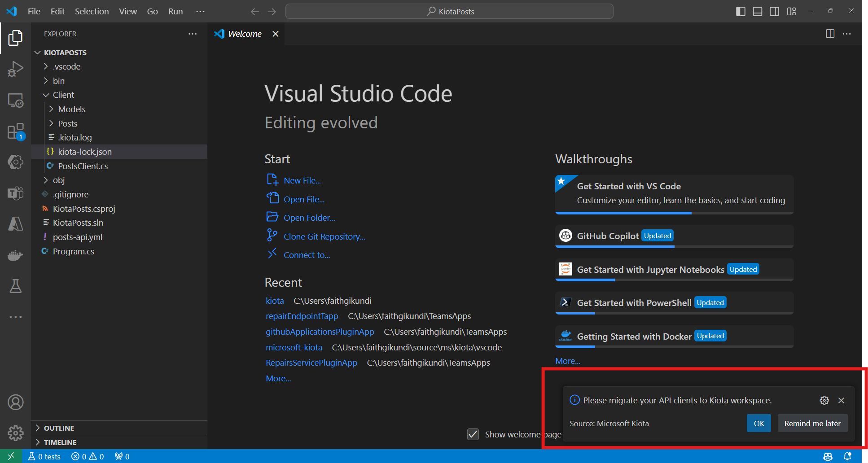This screenshot has height=463, width=868.
Task: Open errors and warnings count
Action: point(88,456)
